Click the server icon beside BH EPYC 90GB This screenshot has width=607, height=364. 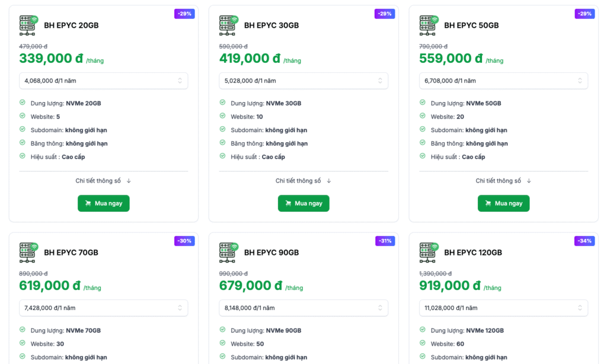228,253
